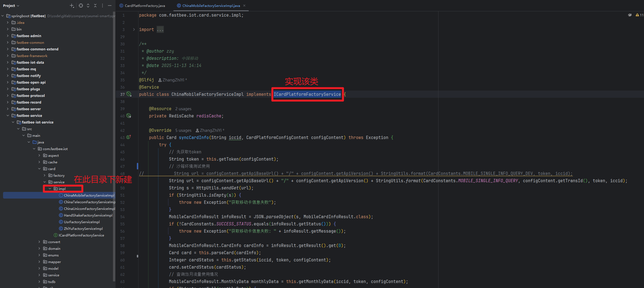The image size is (644, 288).
Task: Click ZhangZhiYi author hint above syncCardInfo
Action: tap(210, 130)
